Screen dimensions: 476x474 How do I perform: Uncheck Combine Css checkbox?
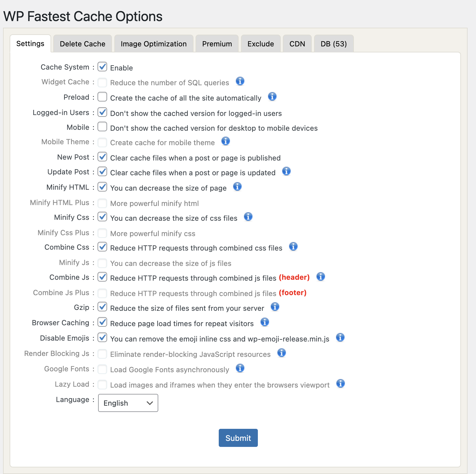(x=102, y=247)
